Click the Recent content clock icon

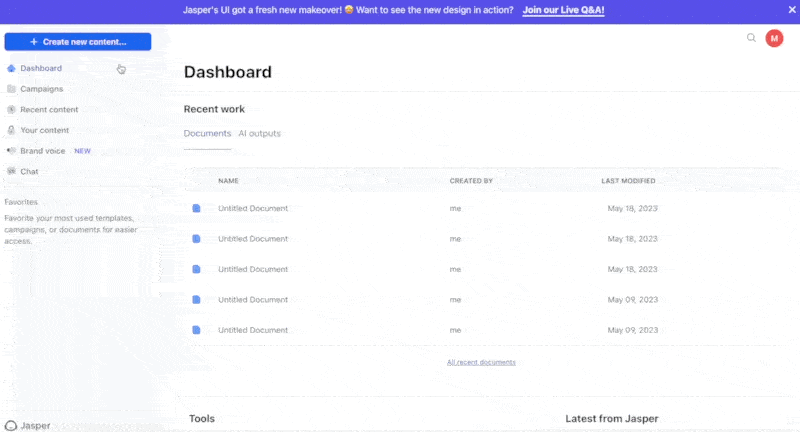tap(11, 110)
